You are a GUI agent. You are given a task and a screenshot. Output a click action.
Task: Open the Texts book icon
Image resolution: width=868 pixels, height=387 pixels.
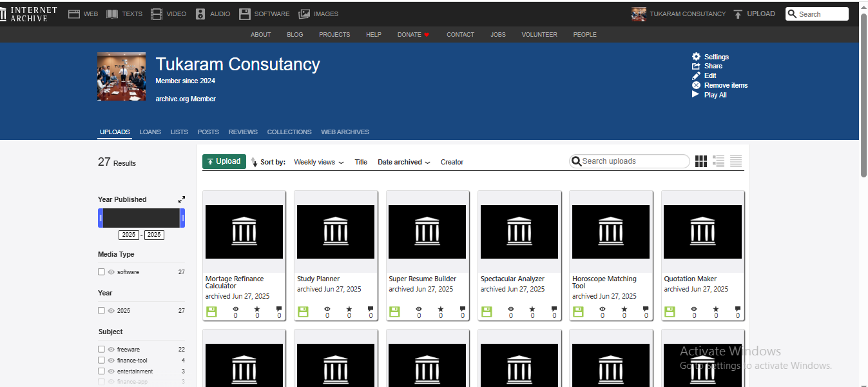[112, 14]
